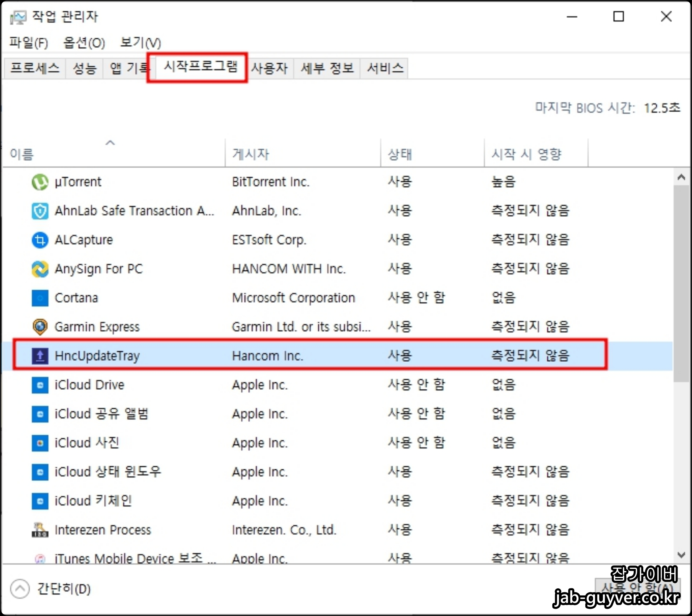Image resolution: width=692 pixels, height=616 pixels.
Task: Switch to the 세부 정보 tab
Action: [327, 68]
